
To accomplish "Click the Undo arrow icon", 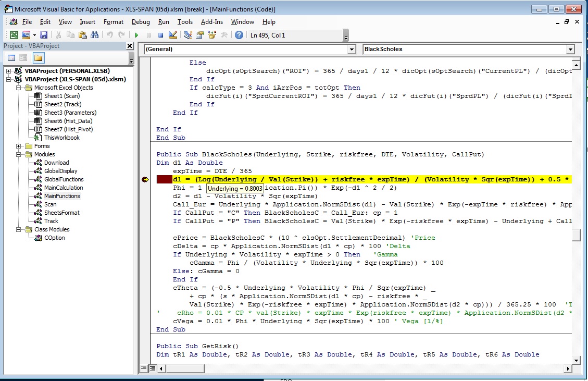I will tap(109, 35).
